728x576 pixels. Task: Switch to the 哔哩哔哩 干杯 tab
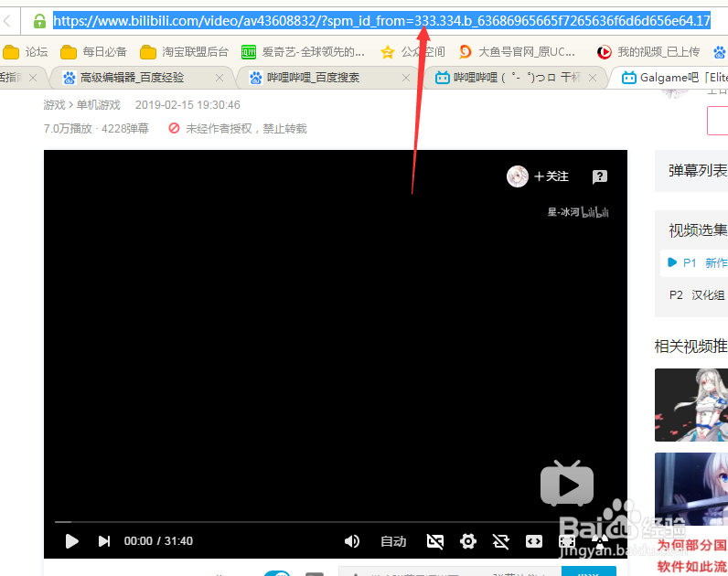coord(508,78)
